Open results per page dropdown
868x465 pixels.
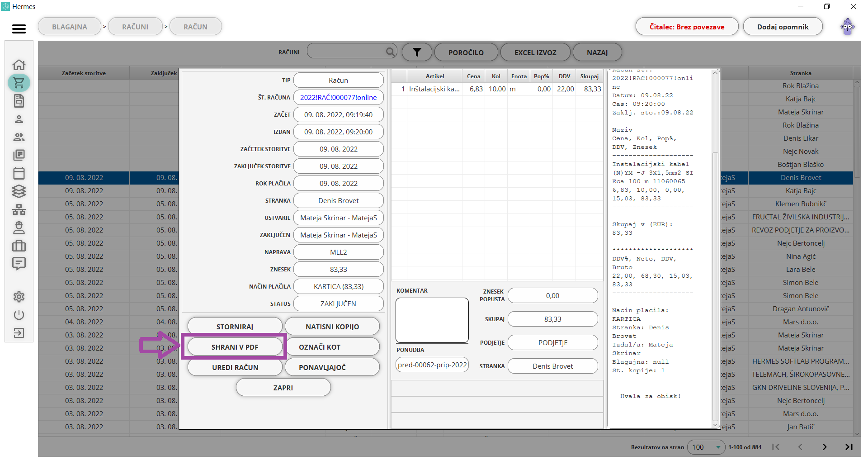pyautogui.click(x=707, y=447)
